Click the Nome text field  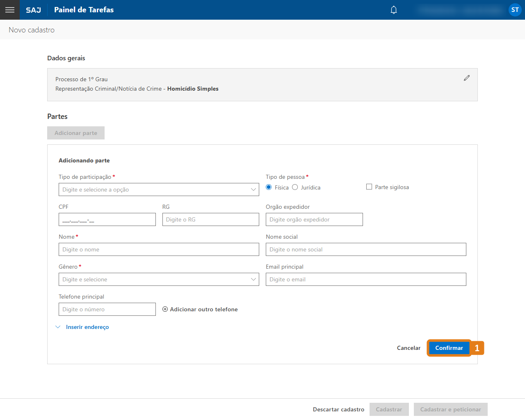pyautogui.click(x=159, y=249)
